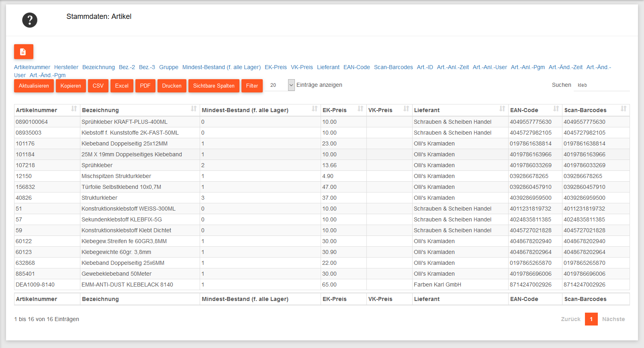
Task: Open the Filter options button
Action: tap(252, 86)
